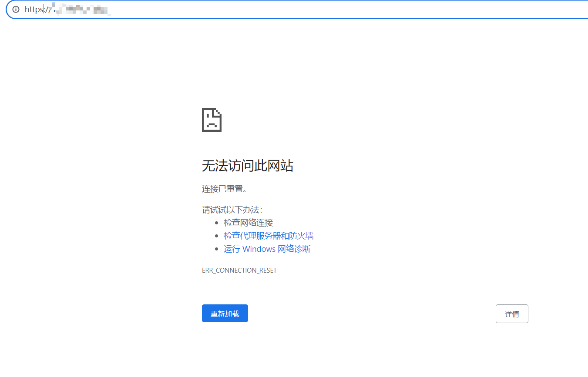The height and width of the screenshot is (377, 588).
Task: Open 检查代理服务器和防火墙 link
Action: click(269, 236)
